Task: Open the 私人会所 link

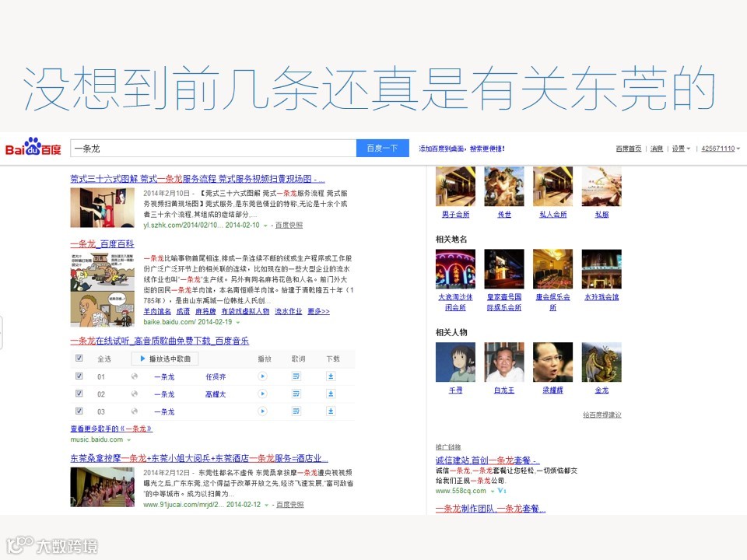Action: click(x=552, y=215)
